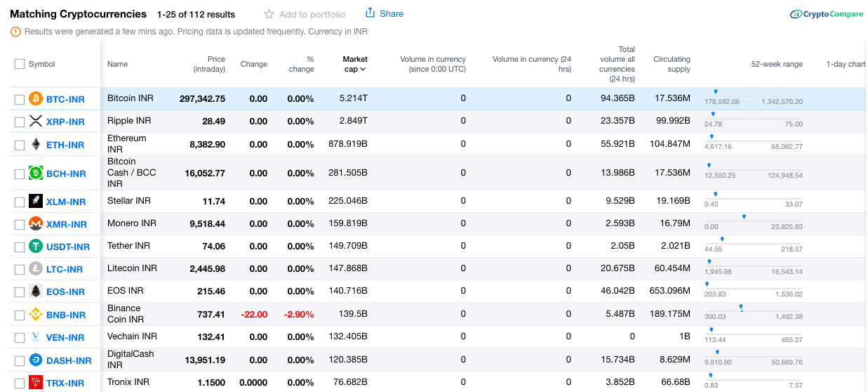Click the Binance Coin yellow icon
Image resolution: width=868 pixels, height=392 pixels.
click(36, 315)
